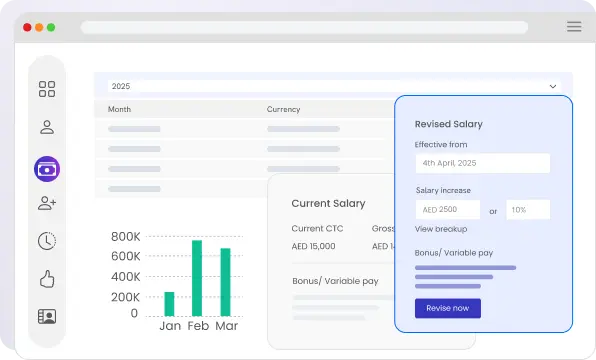Screen dimensions: 596x360
Task: Click the green maximize window button
Action: coord(51,27)
